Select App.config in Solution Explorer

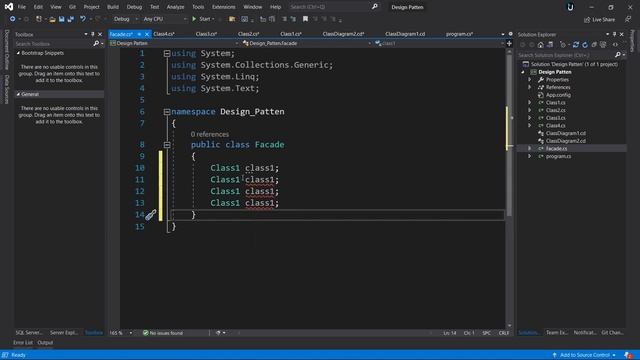[x=558, y=95]
